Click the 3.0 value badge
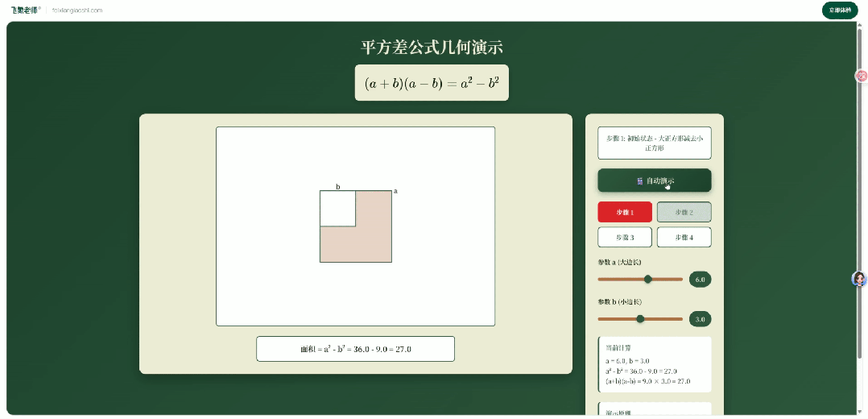868x419 pixels. click(x=700, y=319)
